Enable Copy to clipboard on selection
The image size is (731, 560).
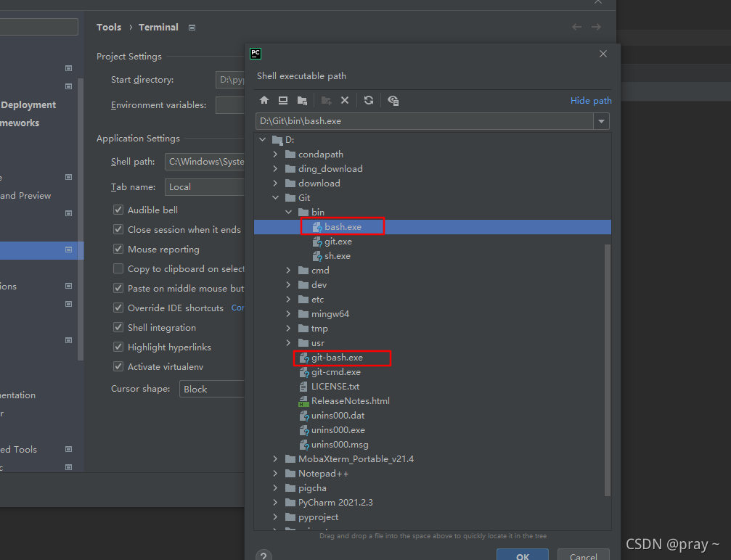(x=118, y=268)
